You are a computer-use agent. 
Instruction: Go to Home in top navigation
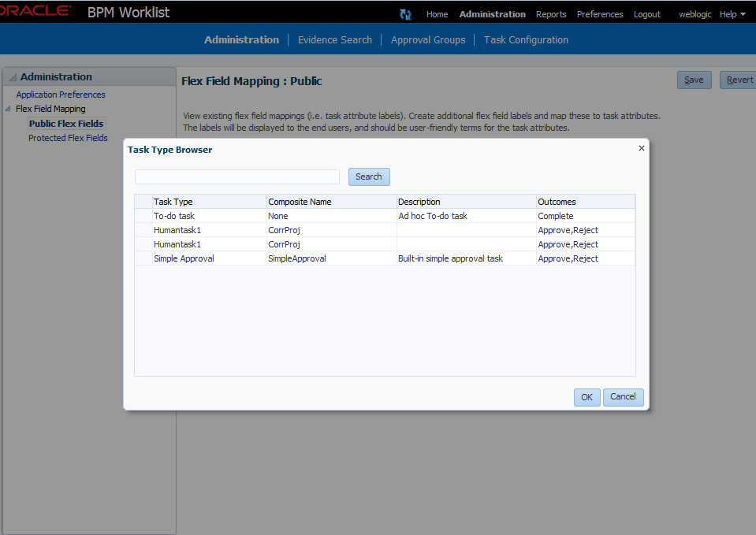click(437, 14)
